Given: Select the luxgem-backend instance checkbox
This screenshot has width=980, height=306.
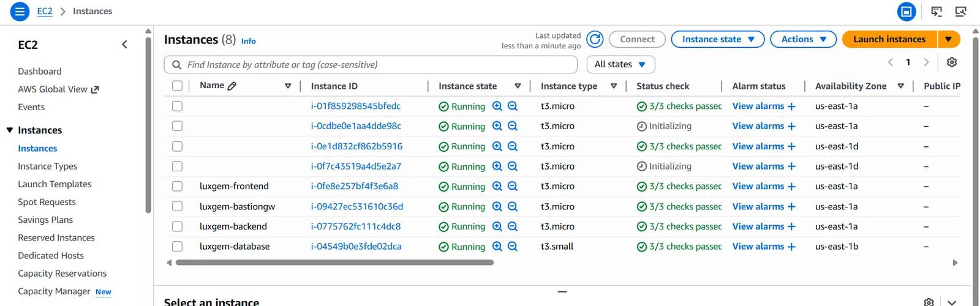Looking at the screenshot, I should (177, 226).
